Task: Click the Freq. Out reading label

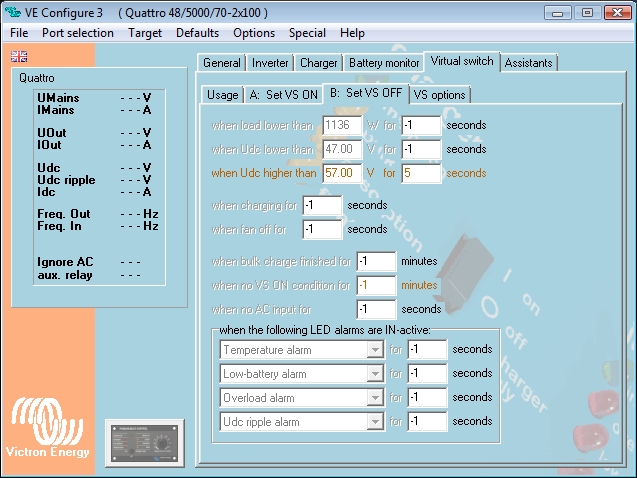Action: pos(64,214)
